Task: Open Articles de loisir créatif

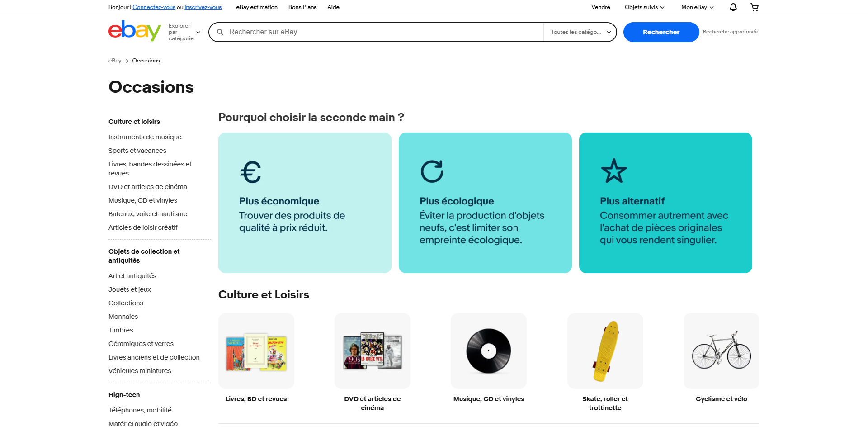Action: pos(143,227)
